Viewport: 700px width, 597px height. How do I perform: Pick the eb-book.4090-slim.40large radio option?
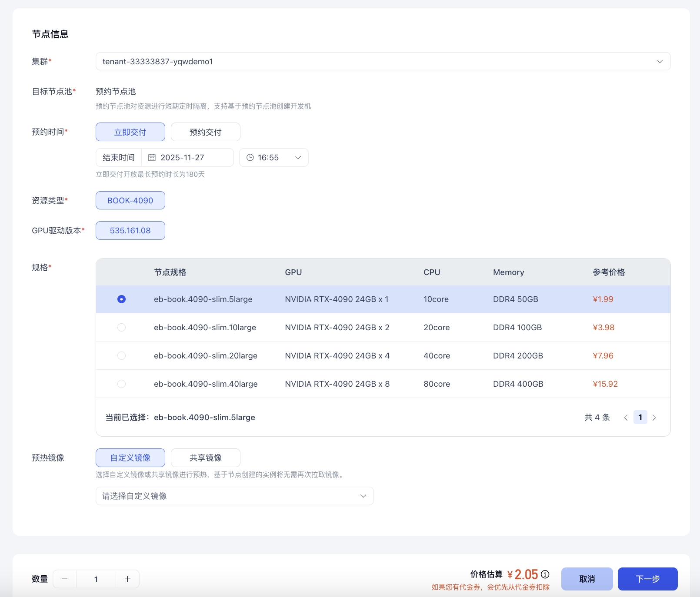tap(122, 384)
